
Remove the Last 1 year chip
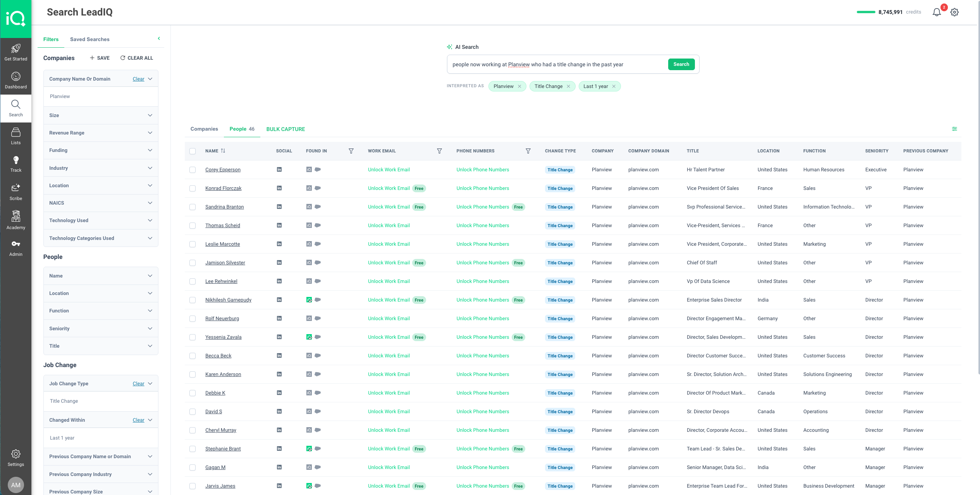[614, 86]
